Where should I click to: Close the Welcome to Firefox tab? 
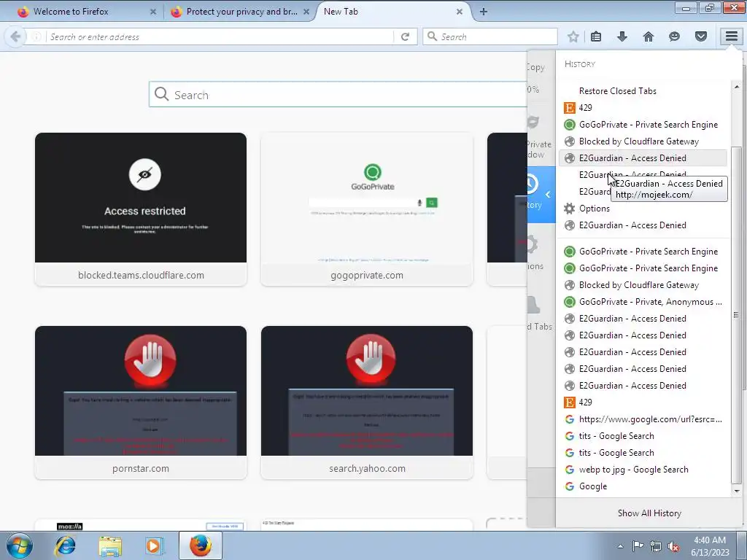tap(153, 12)
